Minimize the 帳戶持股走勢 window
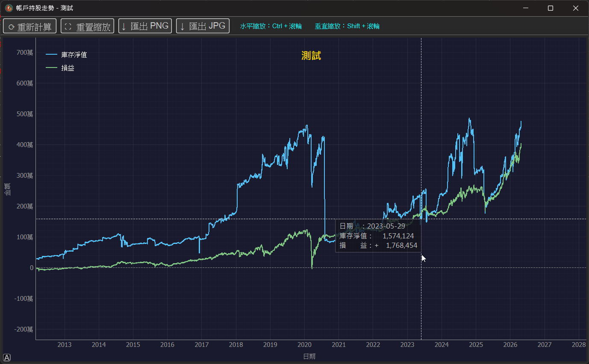The width and height of the screenshot is (589, 364). coord(526,8)
